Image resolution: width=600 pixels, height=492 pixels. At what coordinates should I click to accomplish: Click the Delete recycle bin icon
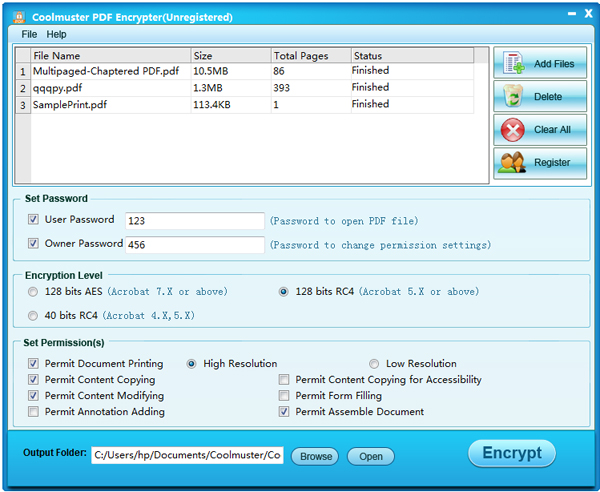[513, 97]
